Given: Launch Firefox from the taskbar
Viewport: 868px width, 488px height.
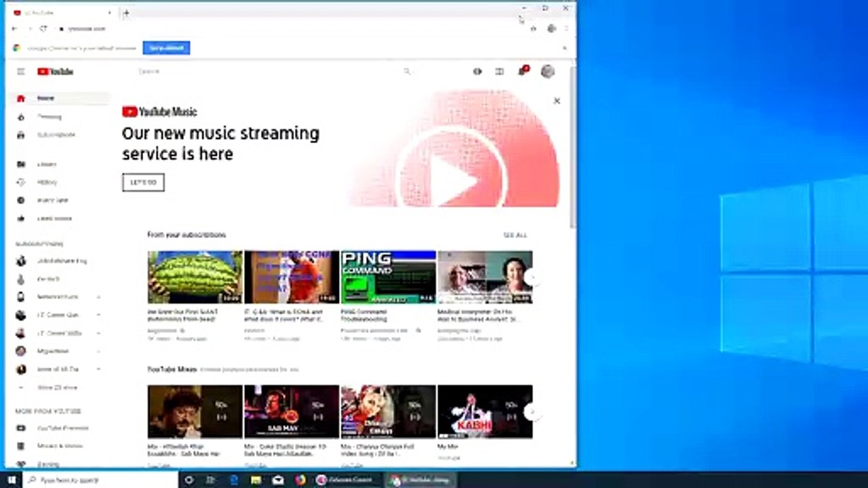Looking at the screenshot, I should pyautogui.click(x=300, y=480).
